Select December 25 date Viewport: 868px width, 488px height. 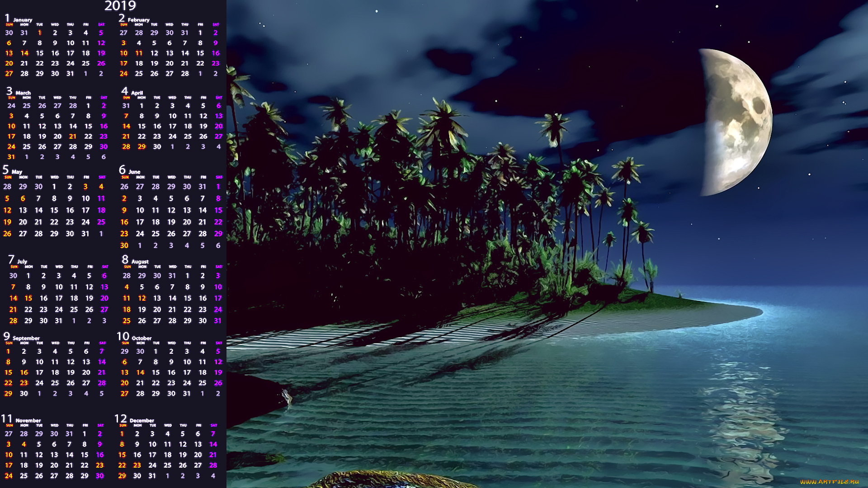[167, 465]
